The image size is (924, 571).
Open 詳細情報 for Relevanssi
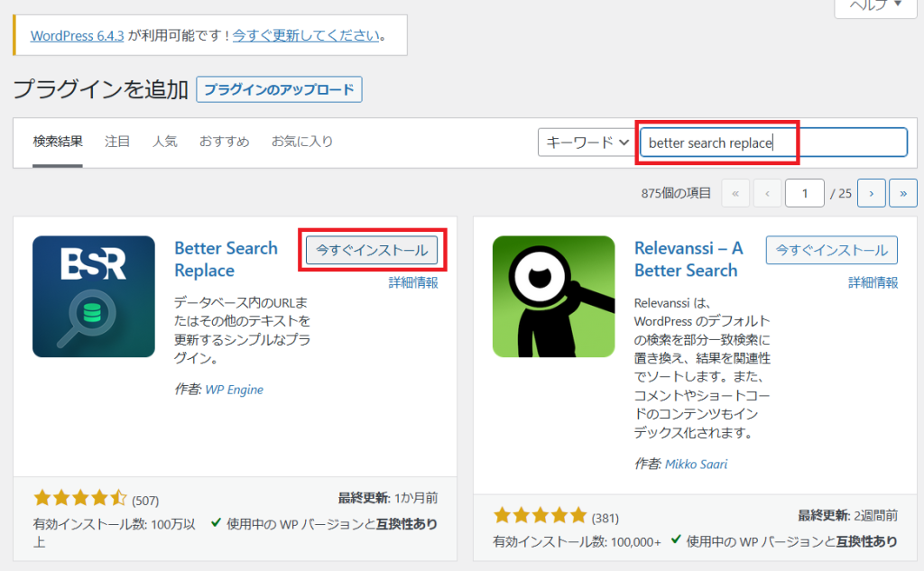click(873, 283)
